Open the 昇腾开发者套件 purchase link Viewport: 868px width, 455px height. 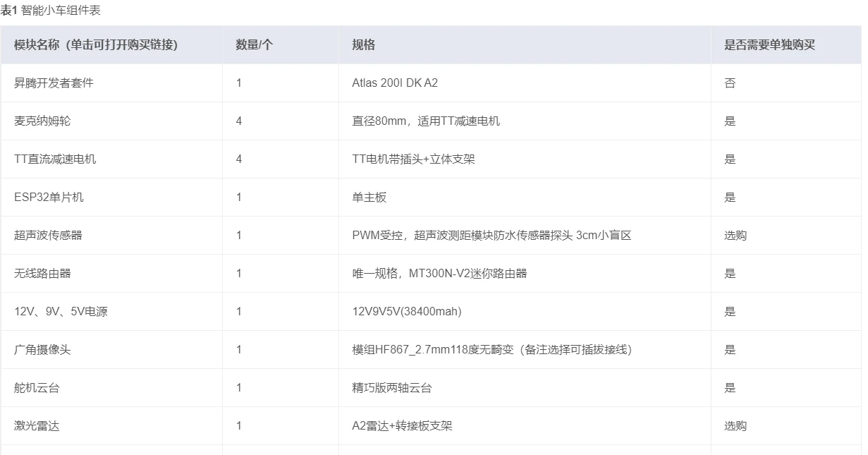click(x=54, y=83)
